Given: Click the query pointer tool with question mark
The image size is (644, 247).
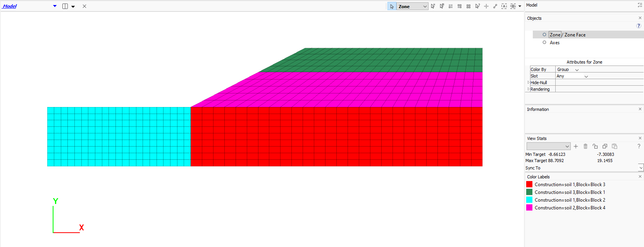Looking at the screenshot, I should tap(477, 6).
